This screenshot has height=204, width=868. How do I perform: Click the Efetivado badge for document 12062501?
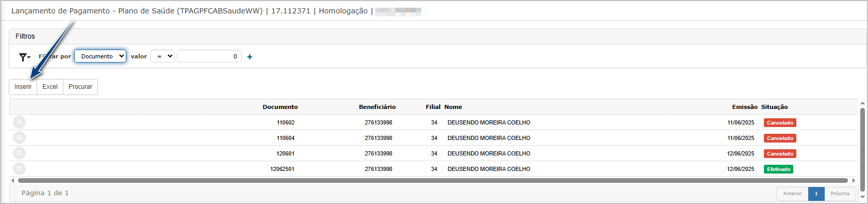(x=778, y=169)
